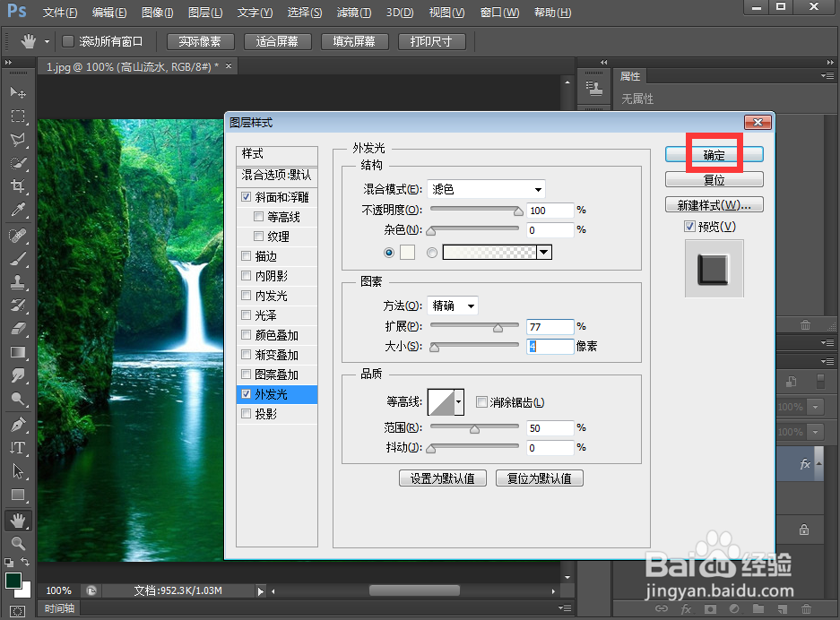Select the Clone Stamp tool
Image resolution: width=840 pixels, height=620 pixels.
pos(18,283)
